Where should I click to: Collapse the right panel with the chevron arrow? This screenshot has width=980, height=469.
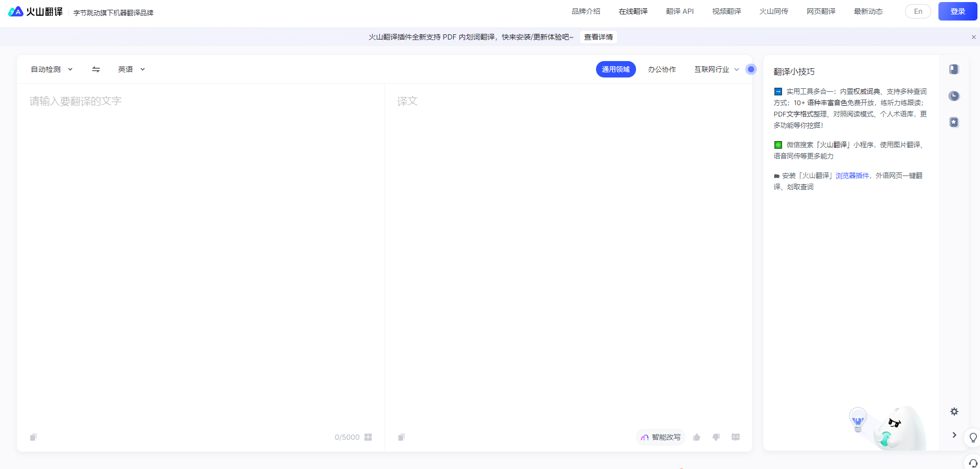tap(955, 435)
